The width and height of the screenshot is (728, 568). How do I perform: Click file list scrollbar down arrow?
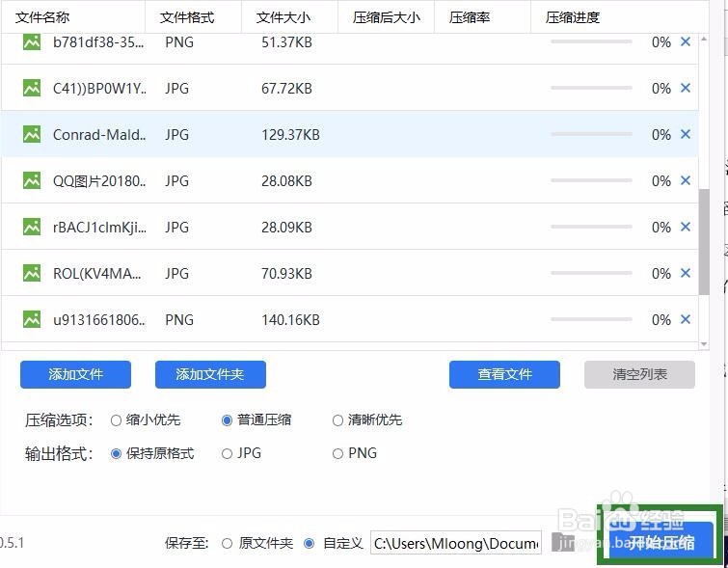click(x=704, y=343)
